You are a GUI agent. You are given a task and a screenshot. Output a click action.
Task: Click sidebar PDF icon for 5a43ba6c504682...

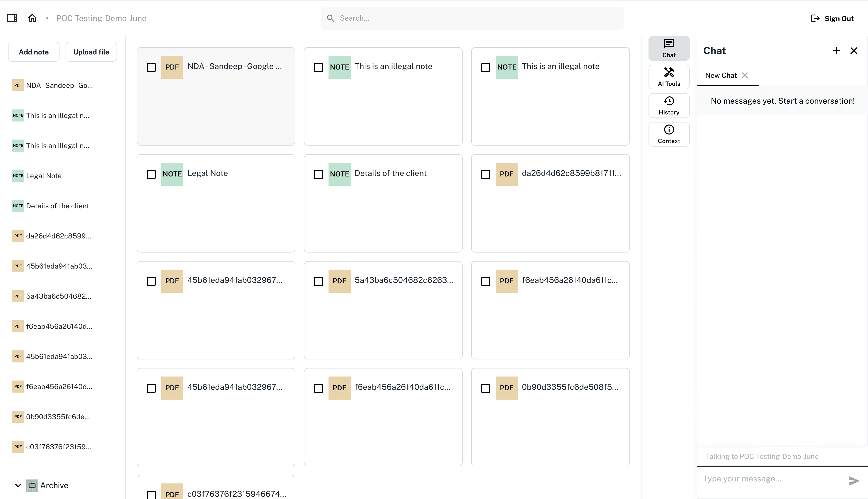[x=18, y=296]
